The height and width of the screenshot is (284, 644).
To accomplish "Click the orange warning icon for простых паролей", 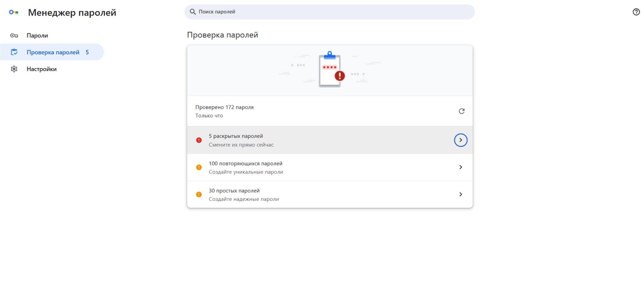I will [199, 195].
